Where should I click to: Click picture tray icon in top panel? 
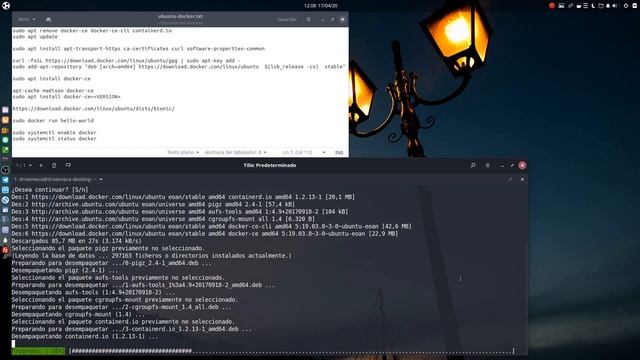[561, 6]
